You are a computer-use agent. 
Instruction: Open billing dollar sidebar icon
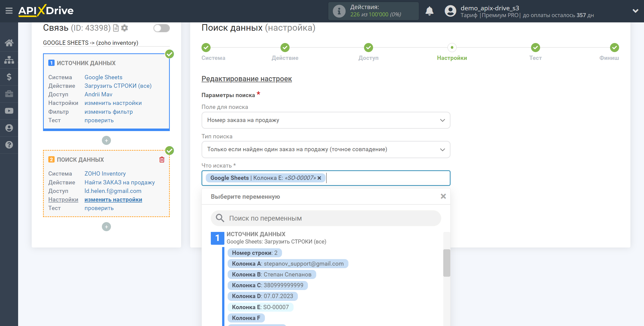click(9, 77)
